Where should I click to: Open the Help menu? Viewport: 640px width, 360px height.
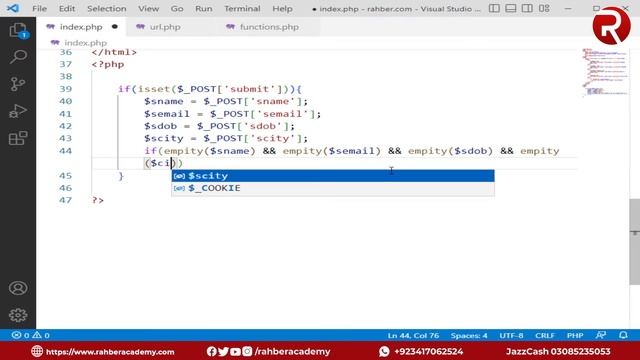tap(282, 9)
